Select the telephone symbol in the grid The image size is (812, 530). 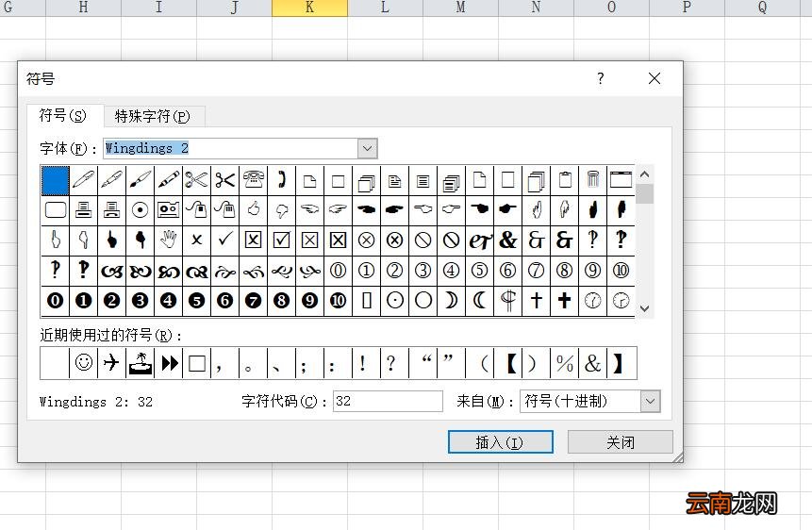click(x=254, y=180)
